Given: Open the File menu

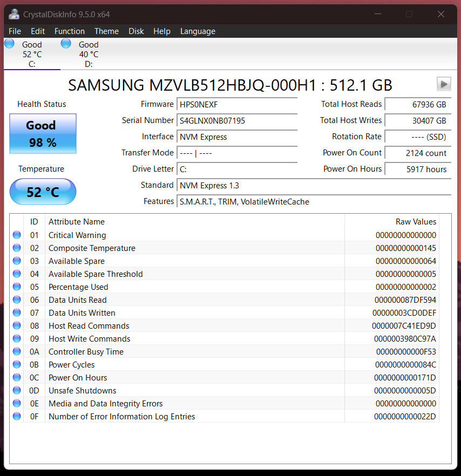Looking at the screenshot, I should coord(15,31).
